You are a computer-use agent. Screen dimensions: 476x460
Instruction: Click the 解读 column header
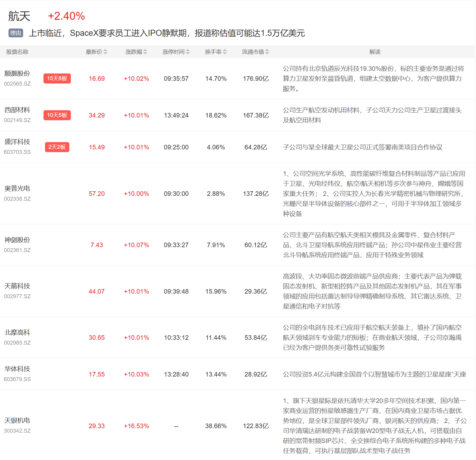click(x=375, y=52)
